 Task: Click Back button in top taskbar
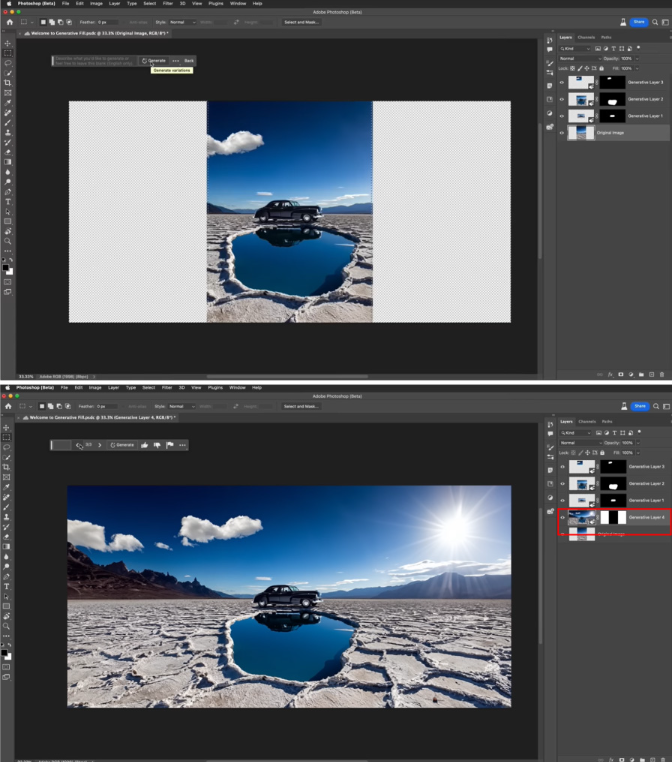click(189, 61)
